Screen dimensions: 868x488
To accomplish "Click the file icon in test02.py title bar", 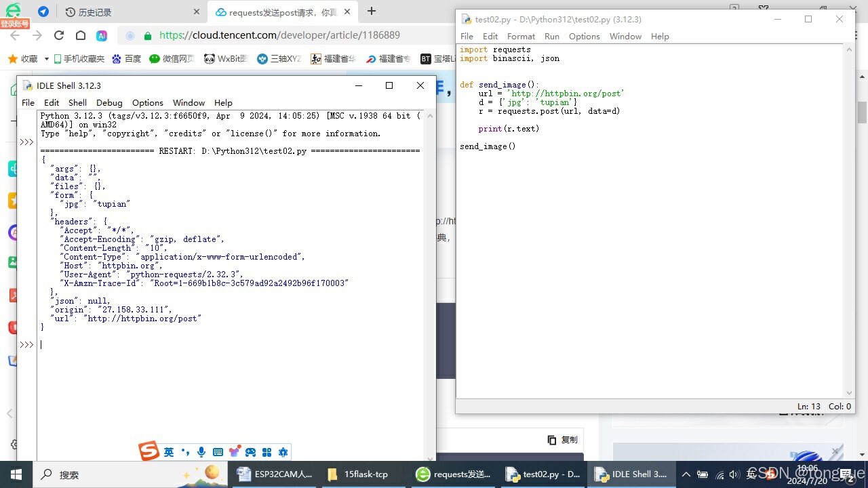I will tap(467, 19).
